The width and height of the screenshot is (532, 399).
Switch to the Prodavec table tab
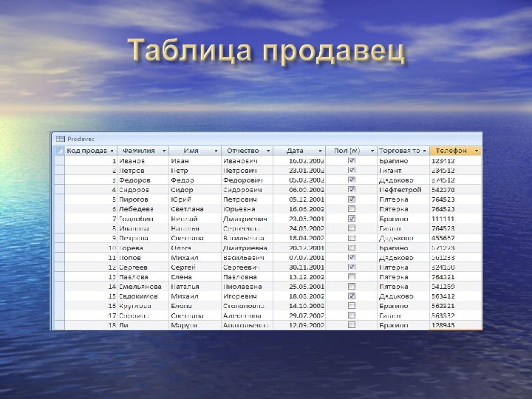(x=75, y=139)
